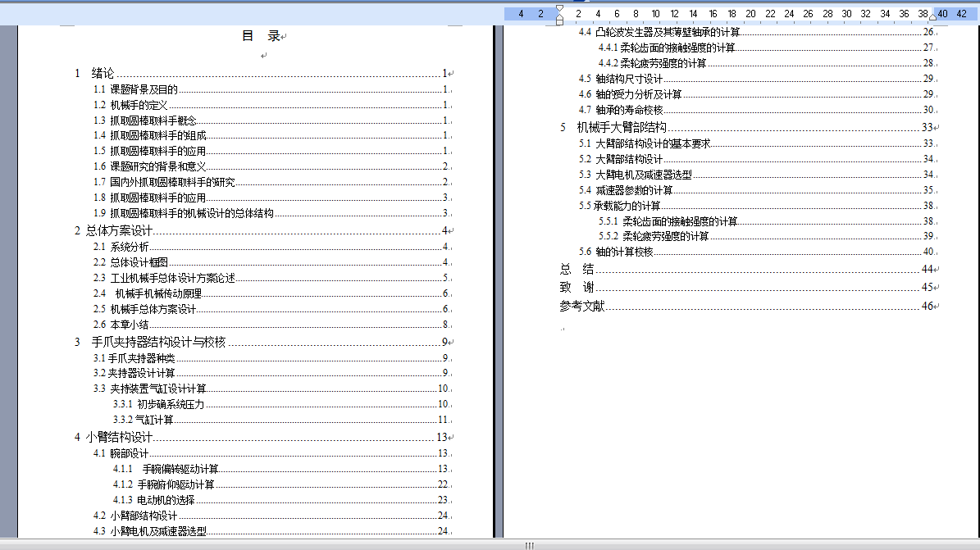The image size is (980, 550).
Task: Click entry 4.5 轴结构尺寸设计
Action: (x=757, y=79)
